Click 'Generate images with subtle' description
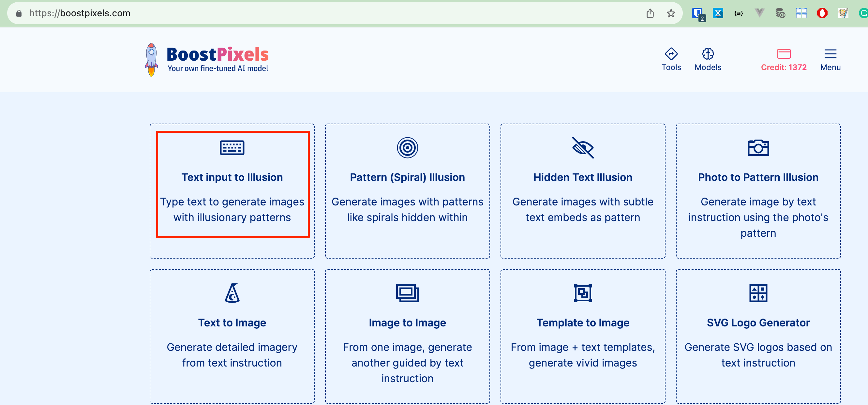 583,202
